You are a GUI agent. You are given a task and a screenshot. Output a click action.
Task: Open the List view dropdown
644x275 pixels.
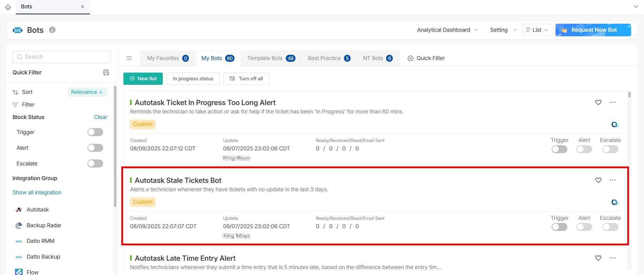537,30
